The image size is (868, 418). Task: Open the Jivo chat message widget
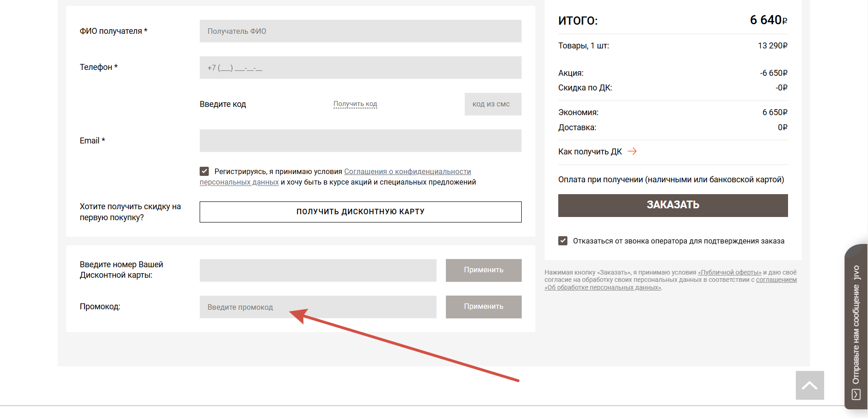[856, 327]
